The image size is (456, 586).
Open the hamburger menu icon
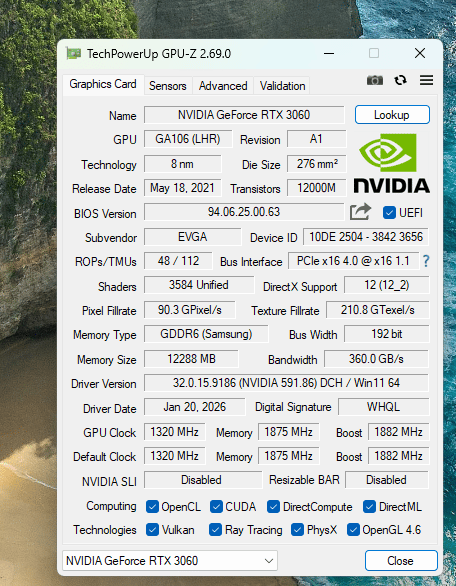point(426,80)
